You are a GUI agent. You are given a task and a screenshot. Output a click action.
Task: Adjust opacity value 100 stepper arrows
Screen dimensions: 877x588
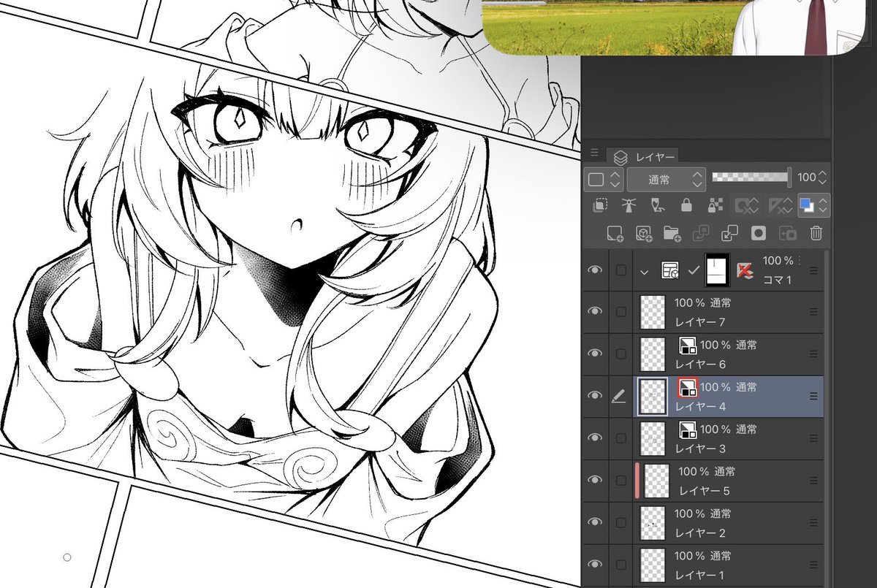click(823, 177)
